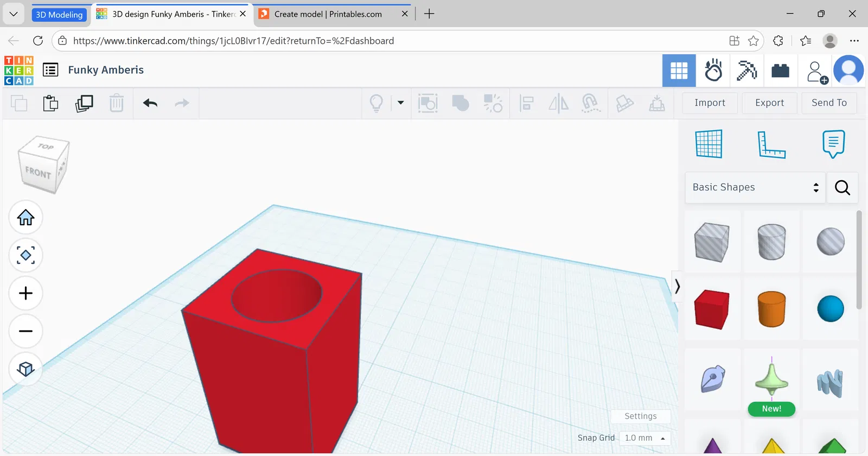Pick the orange Cylinder shape
The height and width of the screenshot is (456, 868).
pyautogui.click(x=771, y=309)
